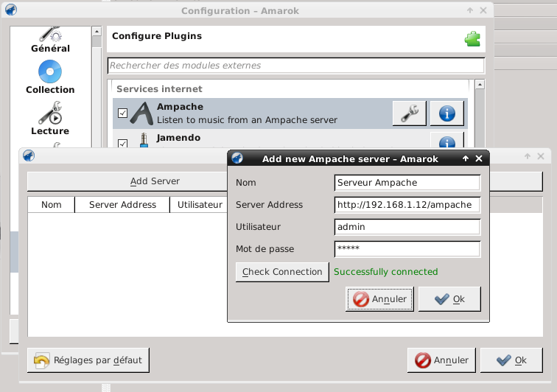
Task: Select the Ampache plugin row text
Action: 248,113
